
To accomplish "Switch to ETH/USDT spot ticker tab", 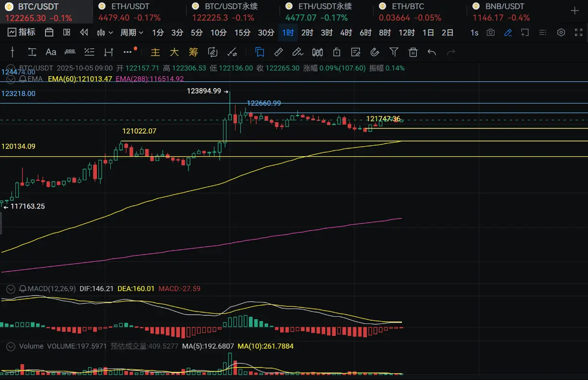I will 138,12.
